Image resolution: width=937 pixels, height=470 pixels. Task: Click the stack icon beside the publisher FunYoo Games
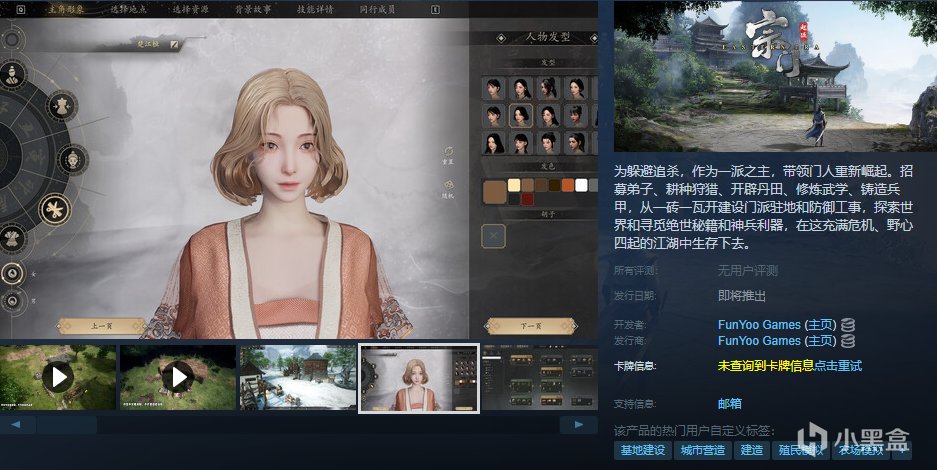tap(847, 341)
